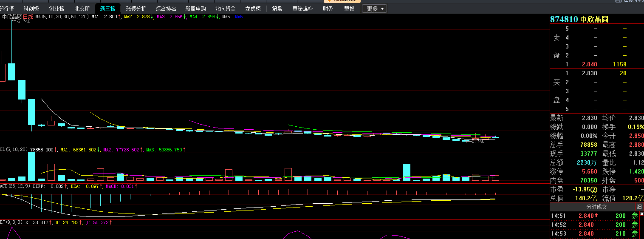Open the 科创板 tab
This screenshot has height=239, width=644.
31,9
